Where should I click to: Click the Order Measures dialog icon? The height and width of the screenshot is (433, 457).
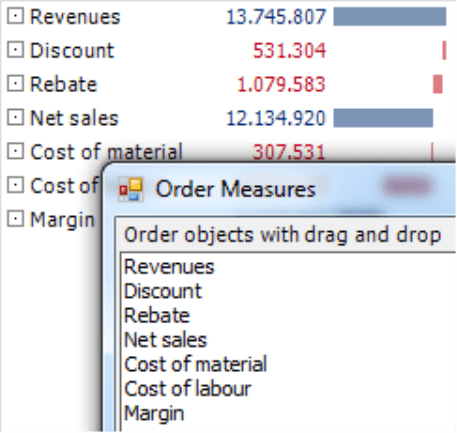pyautogui.click(x=131, y=189)
